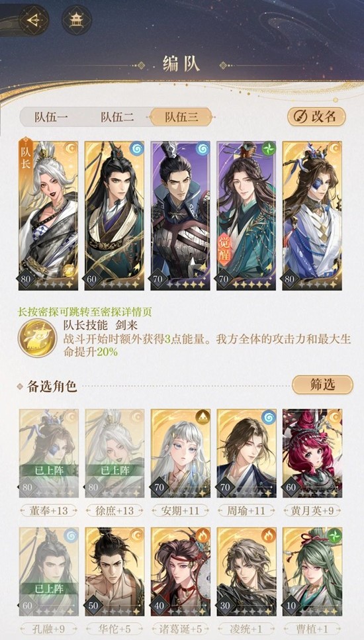Open the home pavilion icon
This screenshot has width=364, height=640.
[x=77, y=20]
